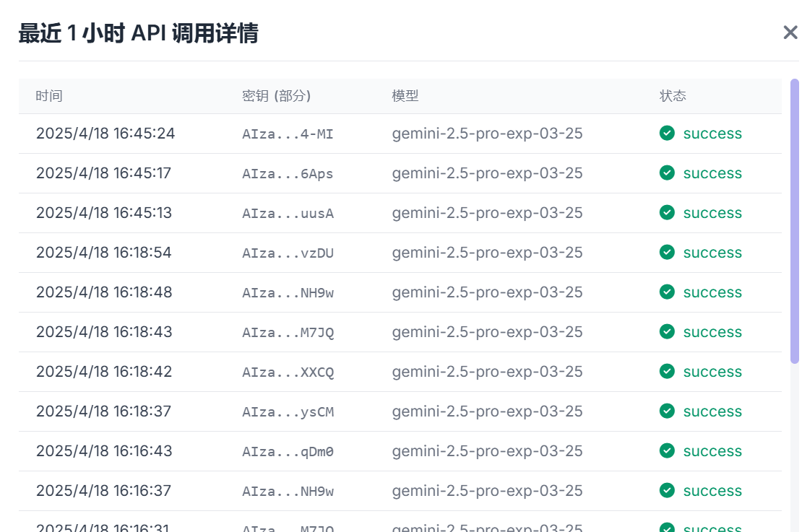Select timestamp 2025/4/18 16:45:13
Screen dimensions: 802x532
coord(104,213)
